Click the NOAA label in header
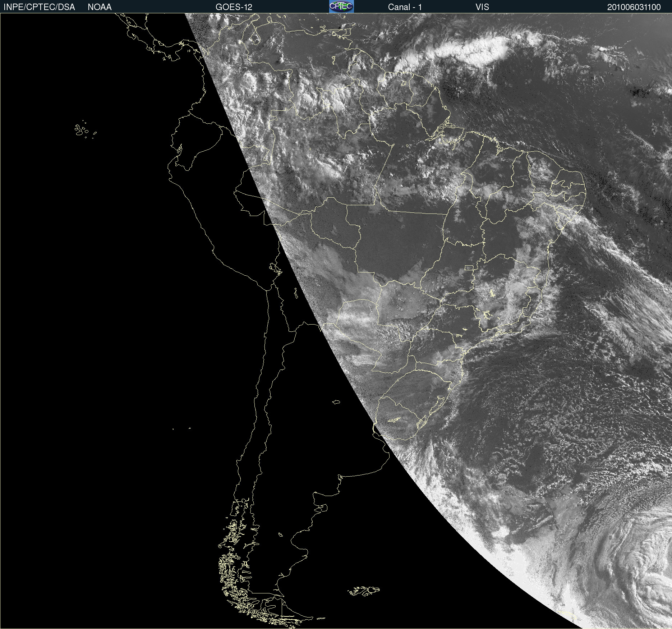The height and width of the screenshot is (629, 672). [100, 7]
